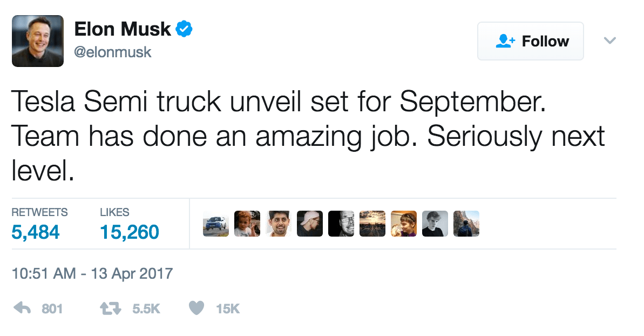Image resolution: width=644 pixels, height=336 pixels.
Task: View the 5,484 retweets list
Action: 36,232
